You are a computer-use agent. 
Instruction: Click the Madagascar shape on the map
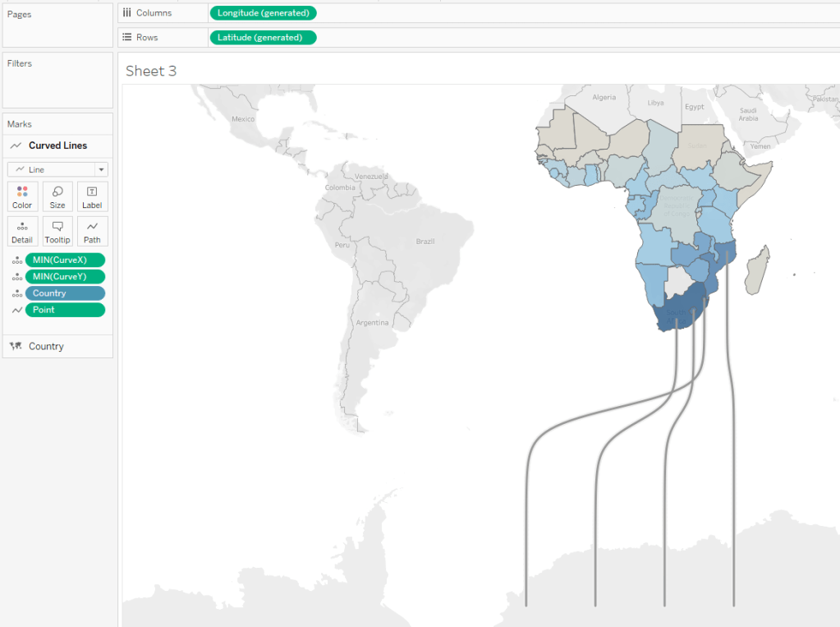pyautogui.click(x=758, y=272)
